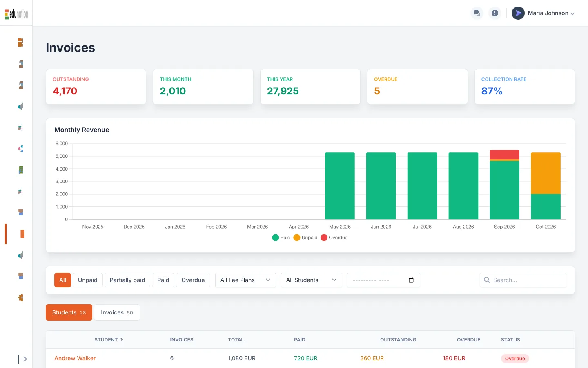Viewport: 588px width, 368px height.
Task: Click the This Year value 27,925
Action: click(283, 91)
